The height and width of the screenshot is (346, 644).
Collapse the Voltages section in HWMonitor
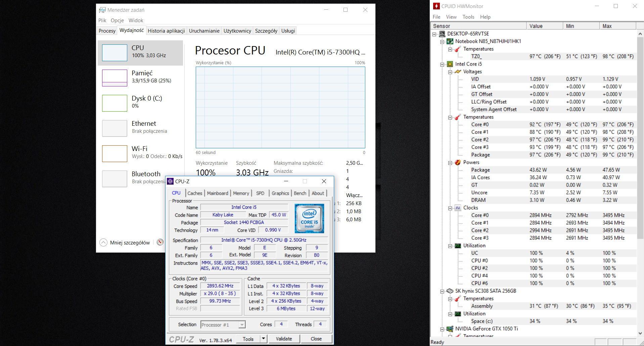[x=450, y=72]
